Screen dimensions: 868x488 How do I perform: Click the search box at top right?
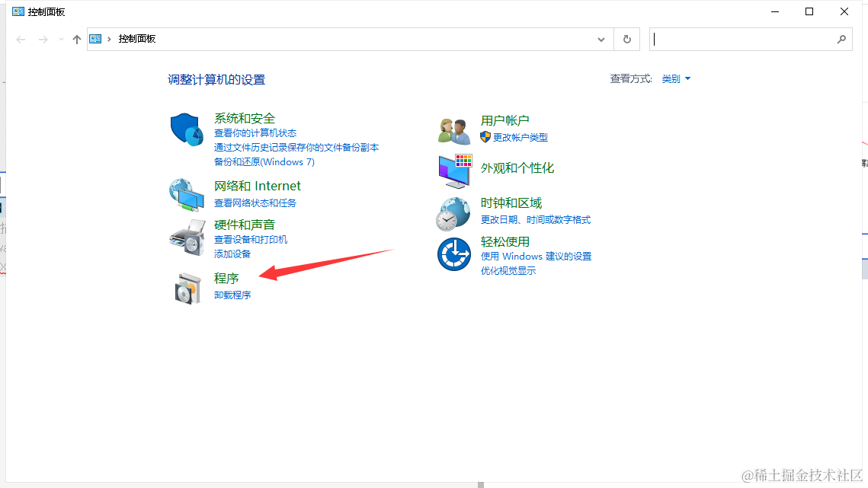click(751, 39)
